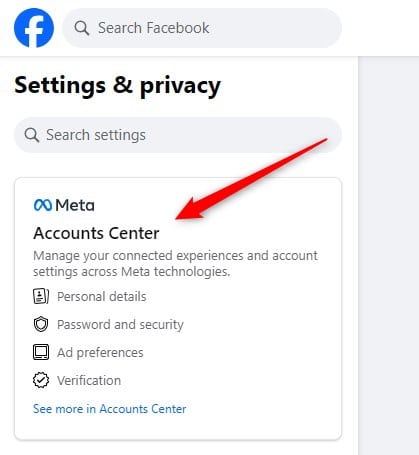
Task: Click the Verification badge checkmark icon
Action: [x=41, y=380]
